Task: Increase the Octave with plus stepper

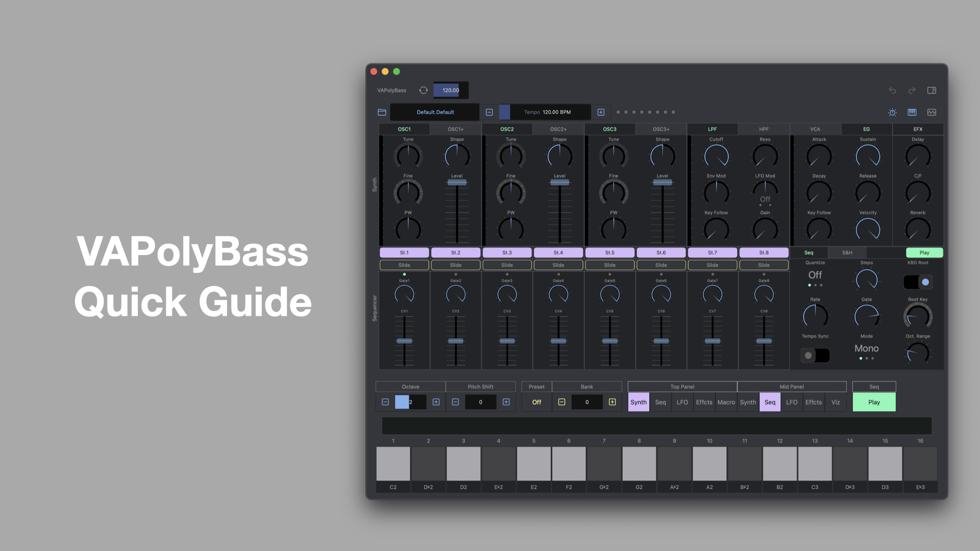Action: [436, 402]
